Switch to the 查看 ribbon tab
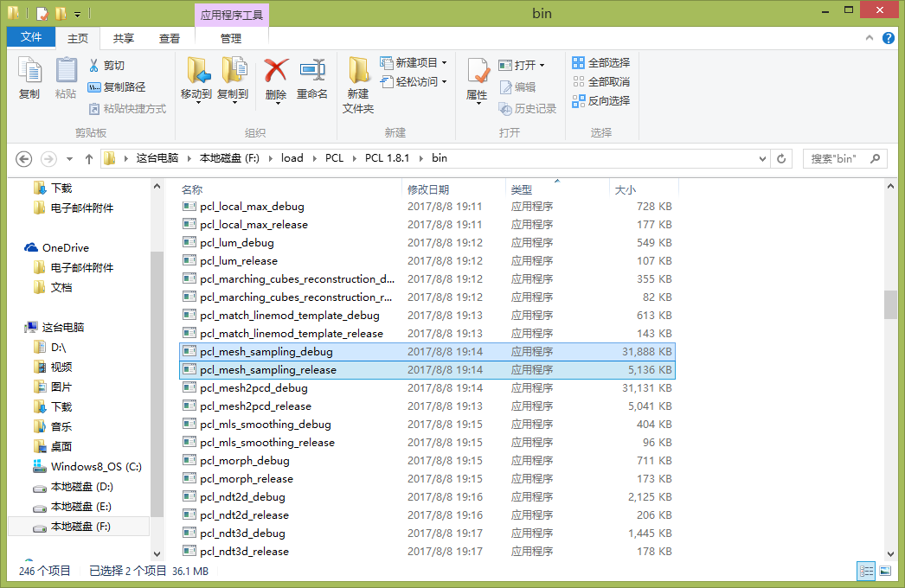The height and width of the screenshot is (588, 905). click(x=170, y=38)
